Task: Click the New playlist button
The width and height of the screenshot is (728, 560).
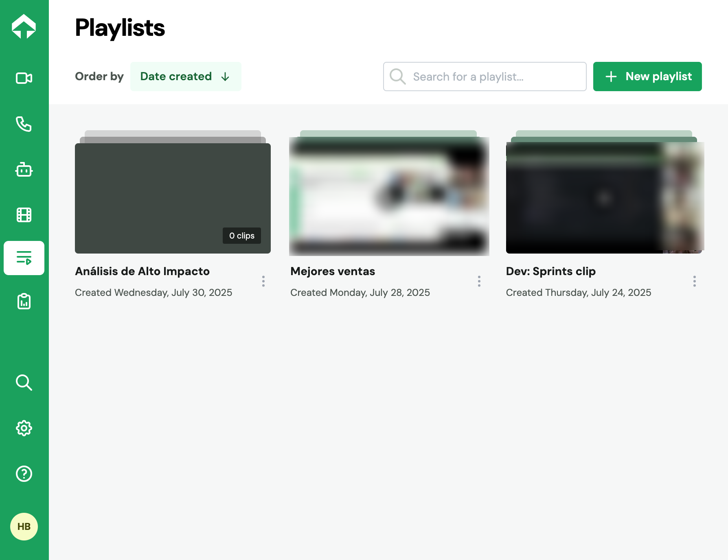Action: pos(647,77)
